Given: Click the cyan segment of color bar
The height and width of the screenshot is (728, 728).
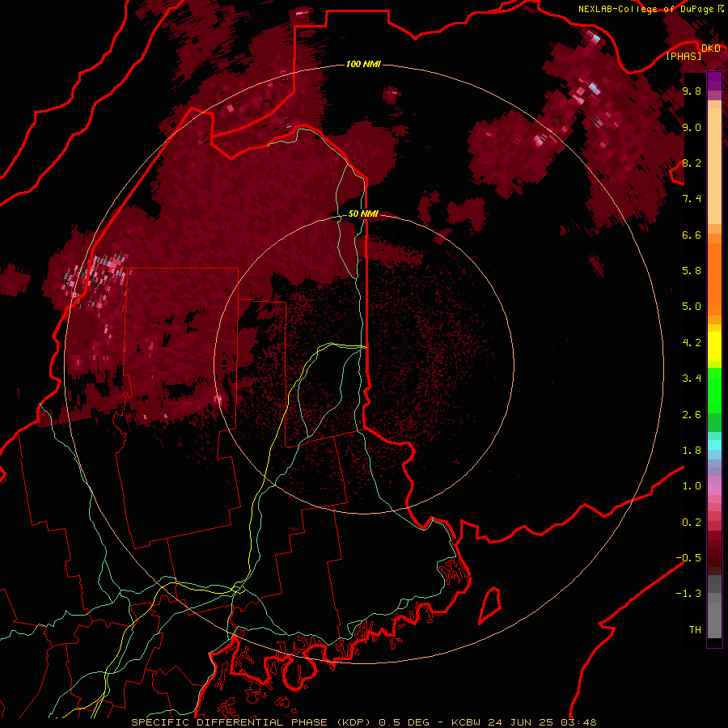Looking at the screenshot, I should [714, 445].
